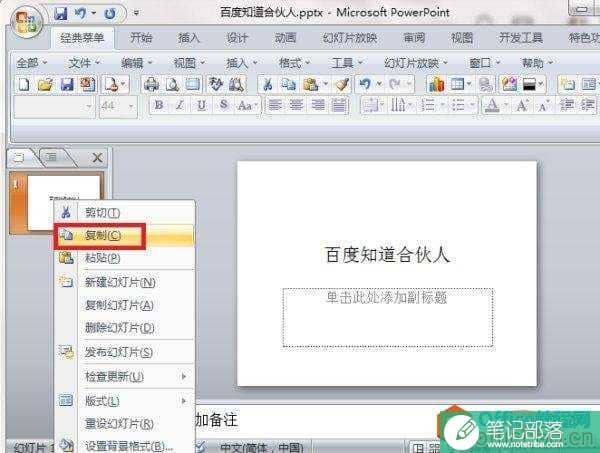Open the 开发工具 ribbon tab
The image size is (600, 453).
521,38
